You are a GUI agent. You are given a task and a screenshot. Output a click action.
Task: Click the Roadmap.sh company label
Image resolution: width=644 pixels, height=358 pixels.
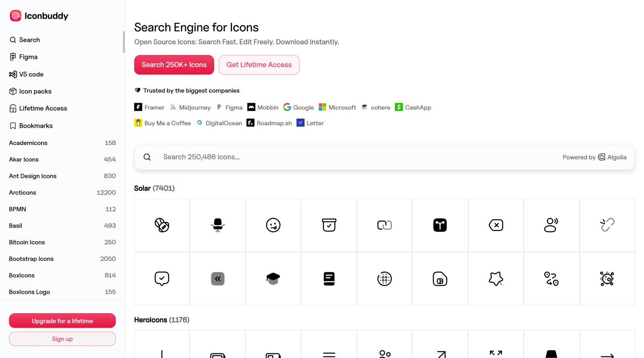274,123
